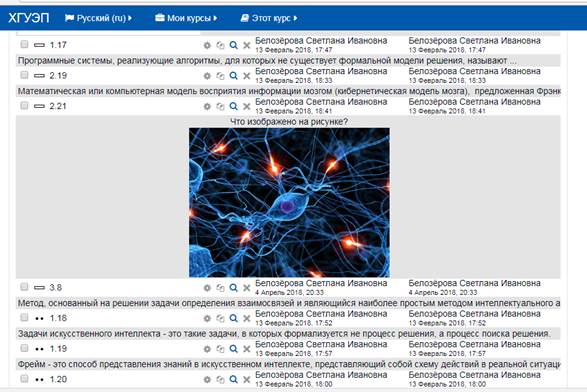Image resolution: width=587 pixels, height=392 pixels.
Task: Click the neuron network picture
Action: click(289, 203)
